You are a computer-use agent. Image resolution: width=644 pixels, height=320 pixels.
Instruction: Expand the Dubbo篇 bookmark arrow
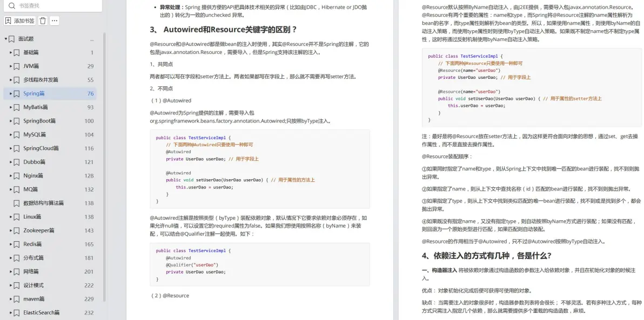coord(11,162)
